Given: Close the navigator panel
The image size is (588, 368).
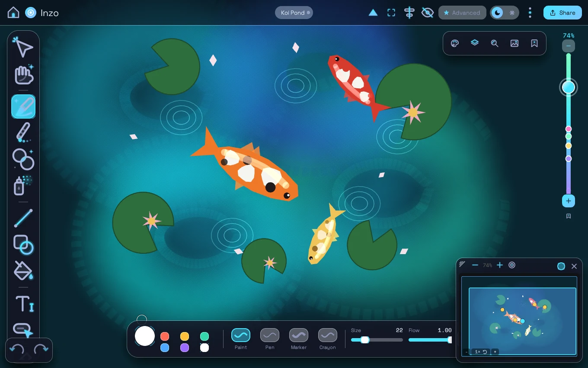Looking at the screenshot, I should (574, 266).
